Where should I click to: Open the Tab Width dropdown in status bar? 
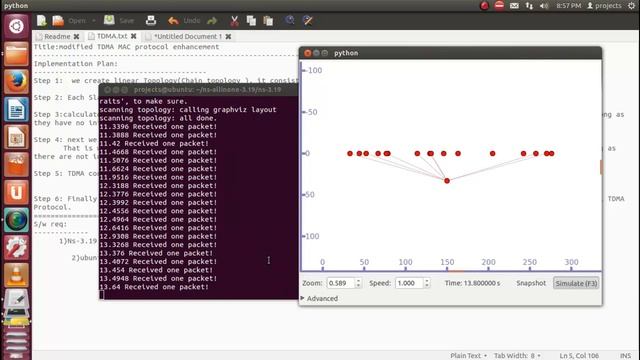[517, 356]
